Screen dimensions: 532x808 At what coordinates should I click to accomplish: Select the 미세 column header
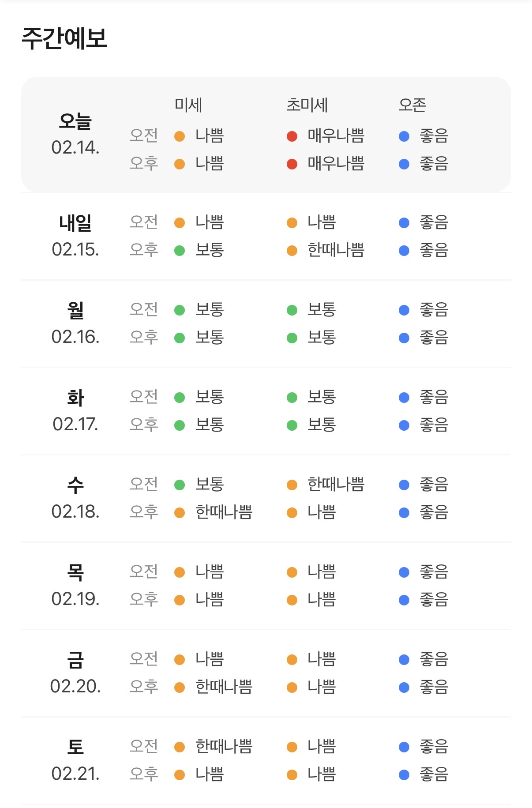point(188,105)
